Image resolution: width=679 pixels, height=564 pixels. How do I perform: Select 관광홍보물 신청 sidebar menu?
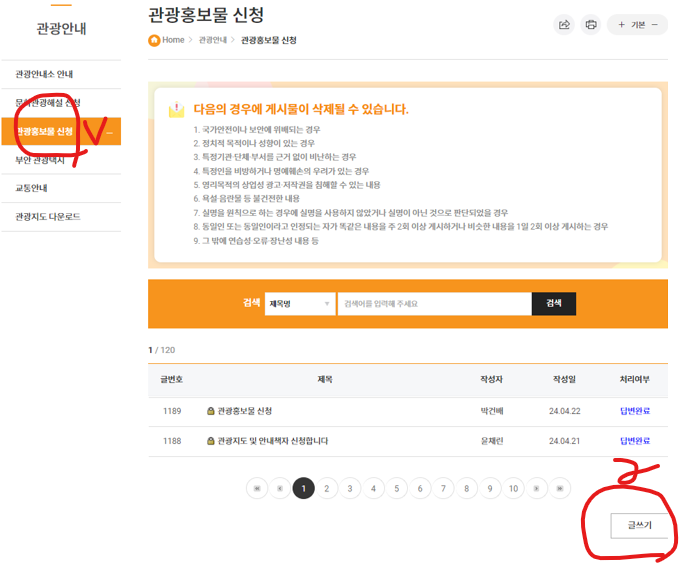tap(61, 131)
